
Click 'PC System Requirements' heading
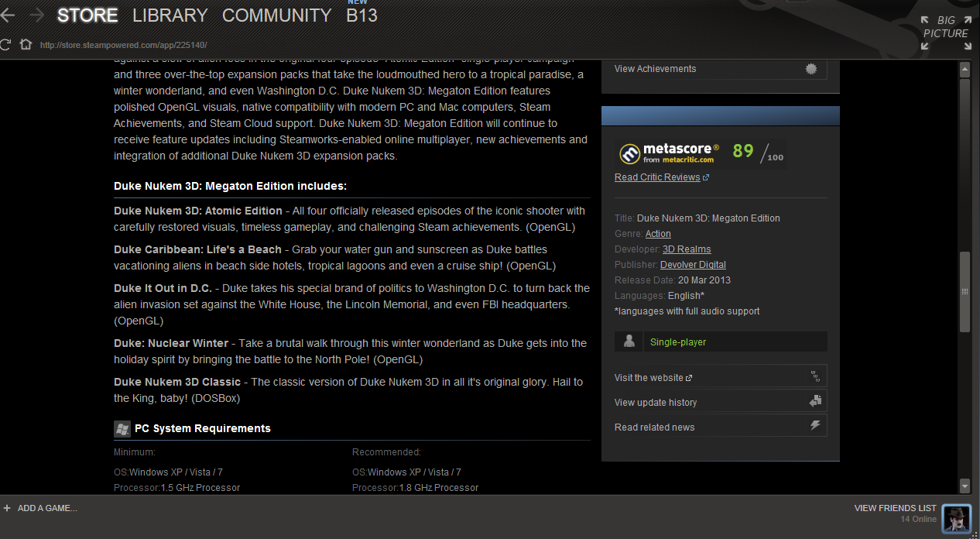tap(203, 428)
